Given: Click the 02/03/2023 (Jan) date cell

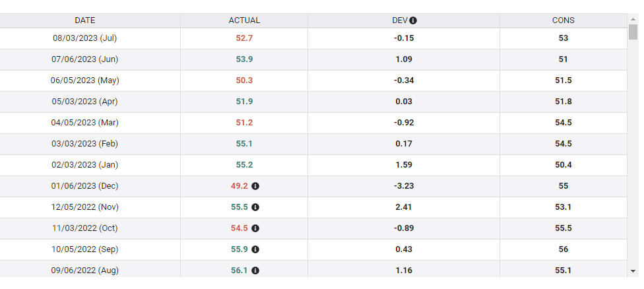Looking at the screenshot, I should (x=85, y=165).
